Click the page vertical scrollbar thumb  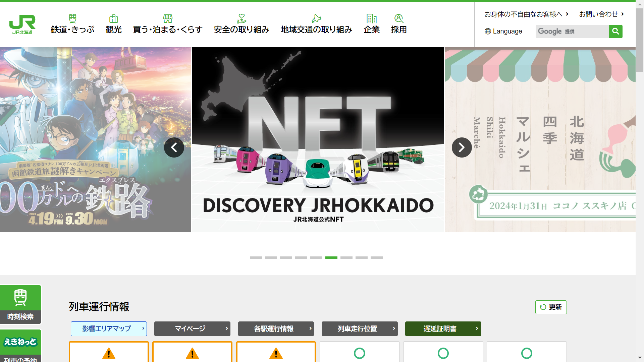640,40
